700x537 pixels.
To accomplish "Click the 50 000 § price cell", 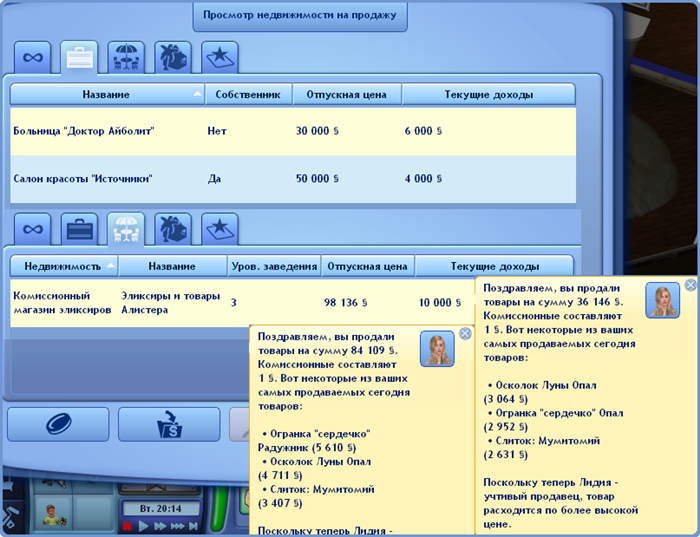I will pyautogui.click(x=317, y=179).
